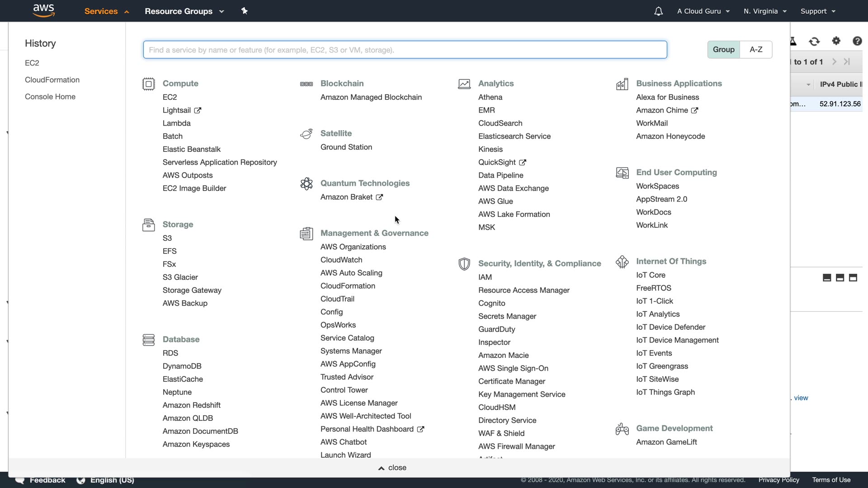Screen dimensions: 868x488
Task: Open the N. Virginia region dropdown
Action: (x=765, y=11)
